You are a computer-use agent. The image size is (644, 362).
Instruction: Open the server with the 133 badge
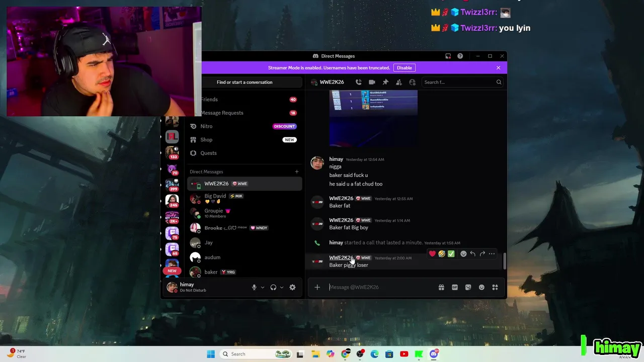coord(172,152)
